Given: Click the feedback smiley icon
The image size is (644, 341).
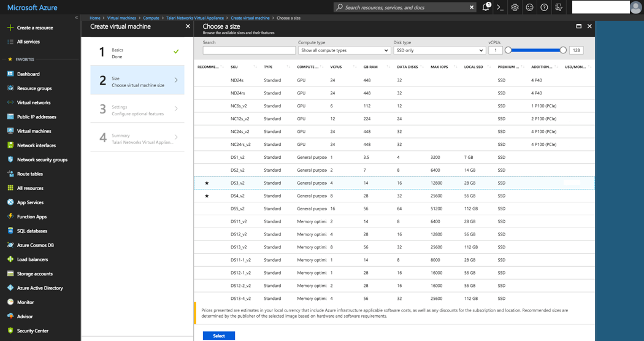Looking at the screenshot, I should click(x=529, y=7).
